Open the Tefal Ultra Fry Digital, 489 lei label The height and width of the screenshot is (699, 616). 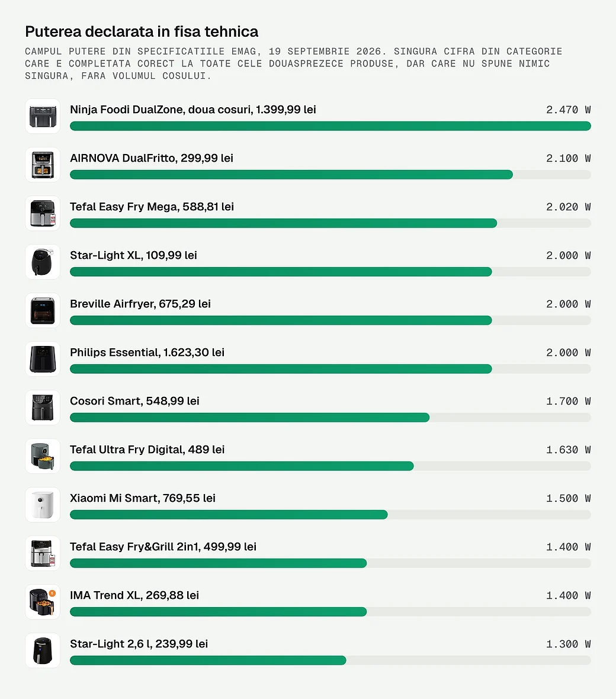coord(147,450)
